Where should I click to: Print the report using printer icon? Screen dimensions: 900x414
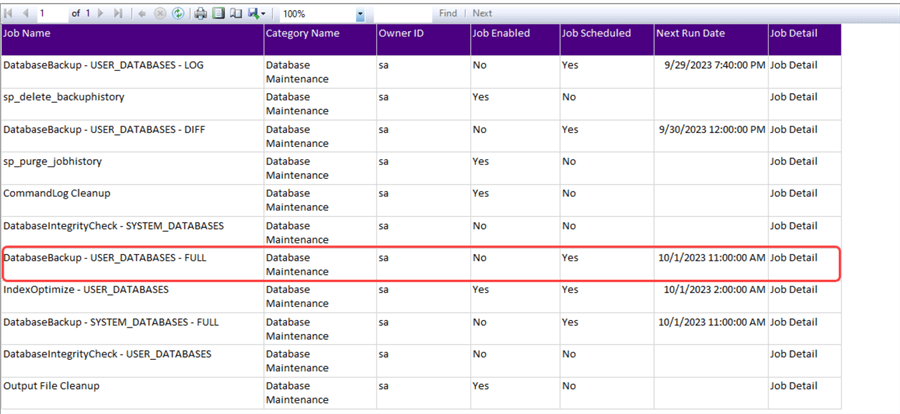[x=200, y=13]
